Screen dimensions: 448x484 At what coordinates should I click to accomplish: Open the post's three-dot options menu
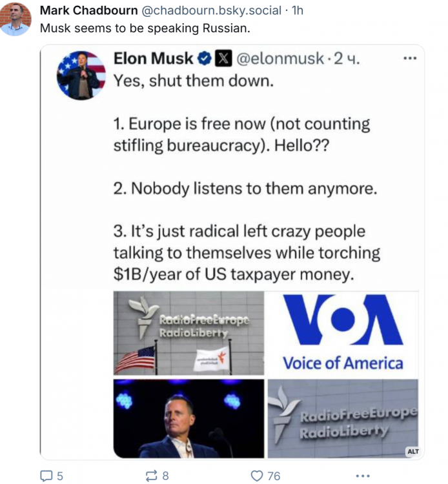[363, 476]
